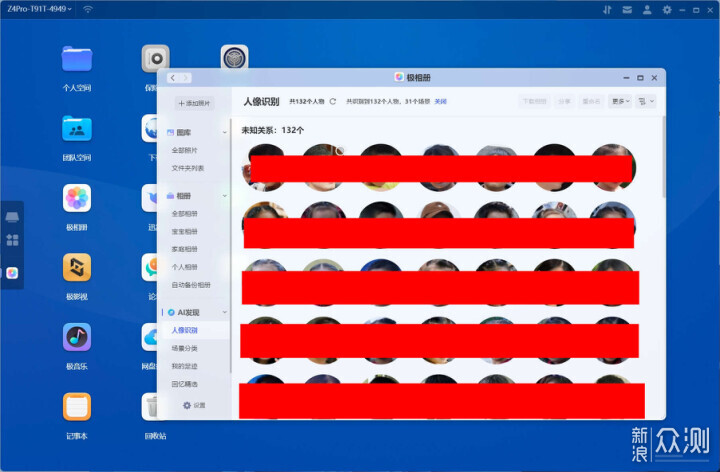Screen dimensions: 720x472
Task: Open the 回收站 recycle bin icon
Action: pos(150,407)
